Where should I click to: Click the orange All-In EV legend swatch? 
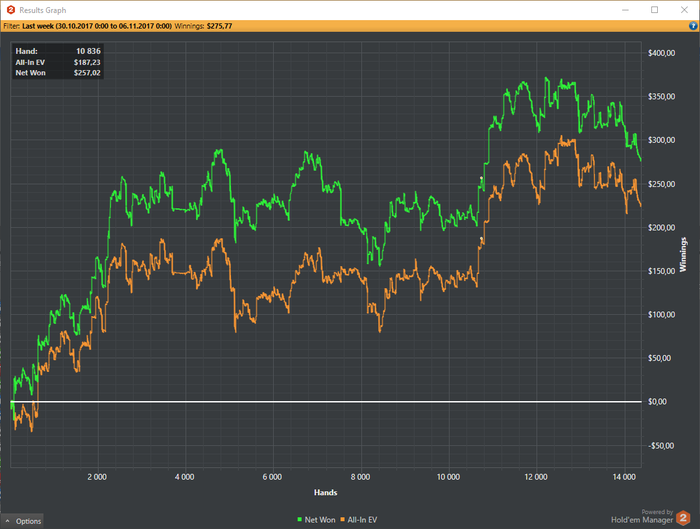(342, 520)
